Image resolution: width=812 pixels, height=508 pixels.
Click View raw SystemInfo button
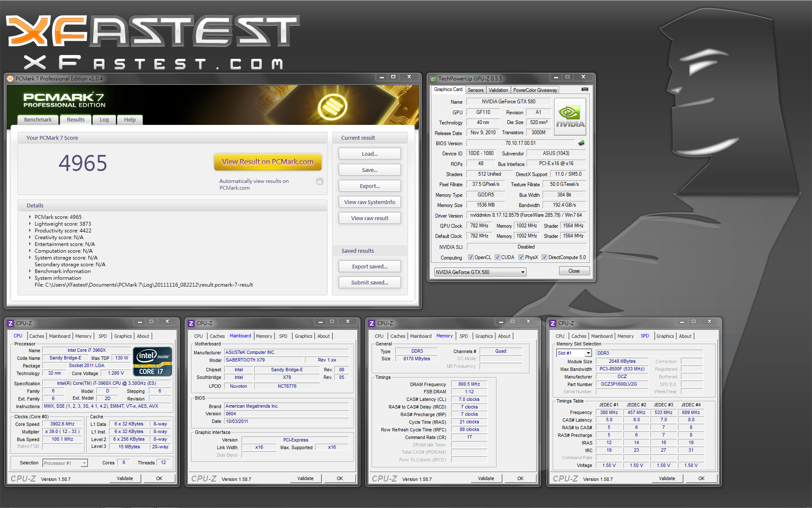pos(370,202)
